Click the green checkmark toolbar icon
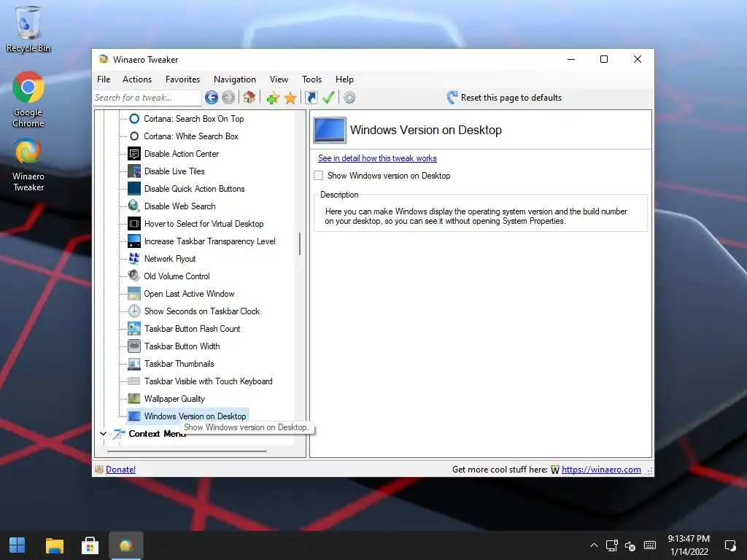Image resolution: width=747 pixels, height=560 pixels. pyautogui.click(x=328, y=98)
